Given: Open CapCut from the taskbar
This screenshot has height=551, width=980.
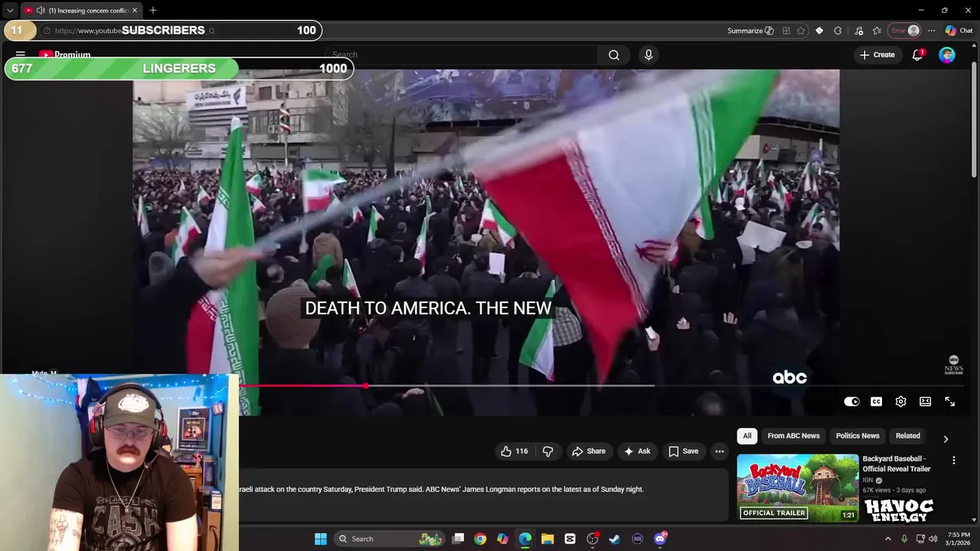Looking at the screenshot, I should point(570,539).
